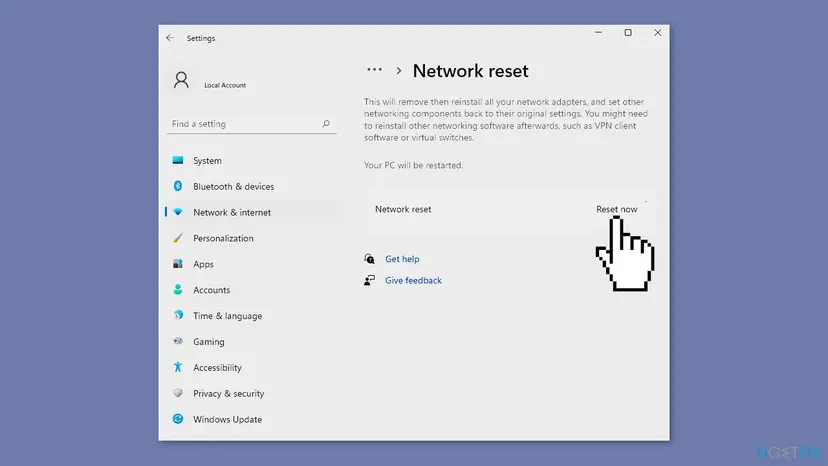
Task: Click the Accounts person icon
Action: pyautogui.click(x=178, y=290)
